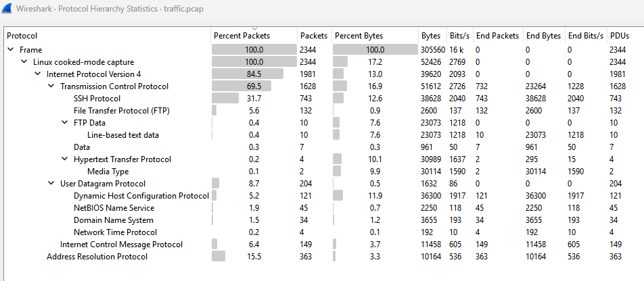This screenshot has height=281, width=644.
Task: Collapse the Hypertext Transfer Protocol node
Action: pyautogui.click(x=65, y=159)
